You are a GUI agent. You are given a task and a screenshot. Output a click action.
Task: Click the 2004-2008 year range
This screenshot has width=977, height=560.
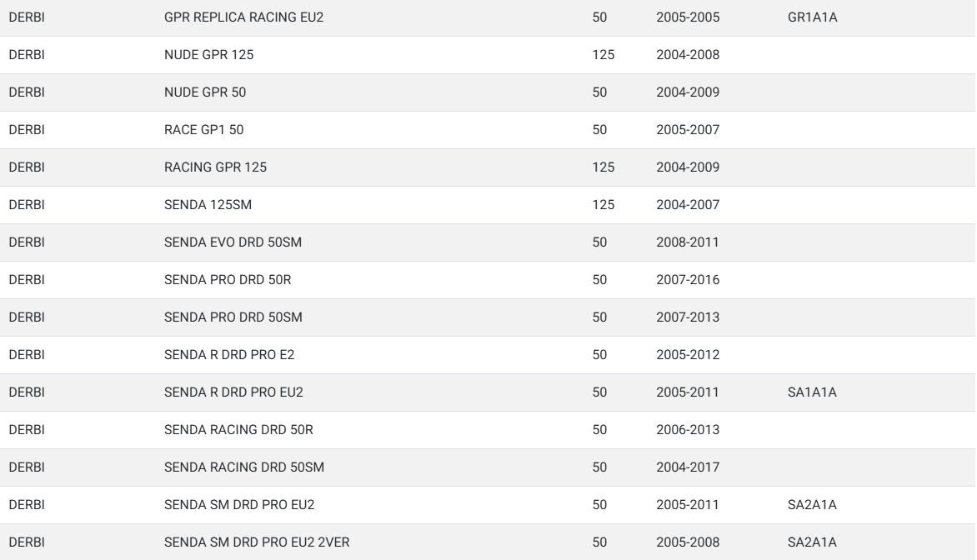point(687,55)
